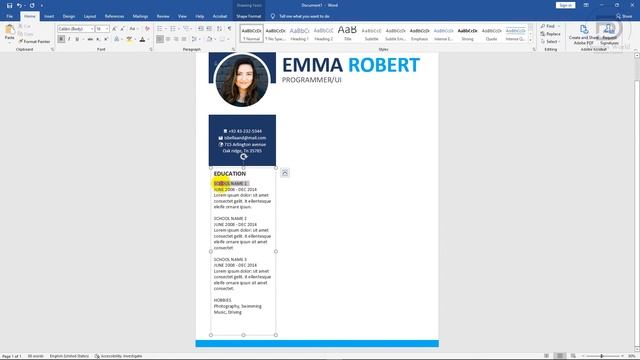This screenshot has height=360, width=640.
Task: Toggle Italic formatting
Action: click(69, 39)
